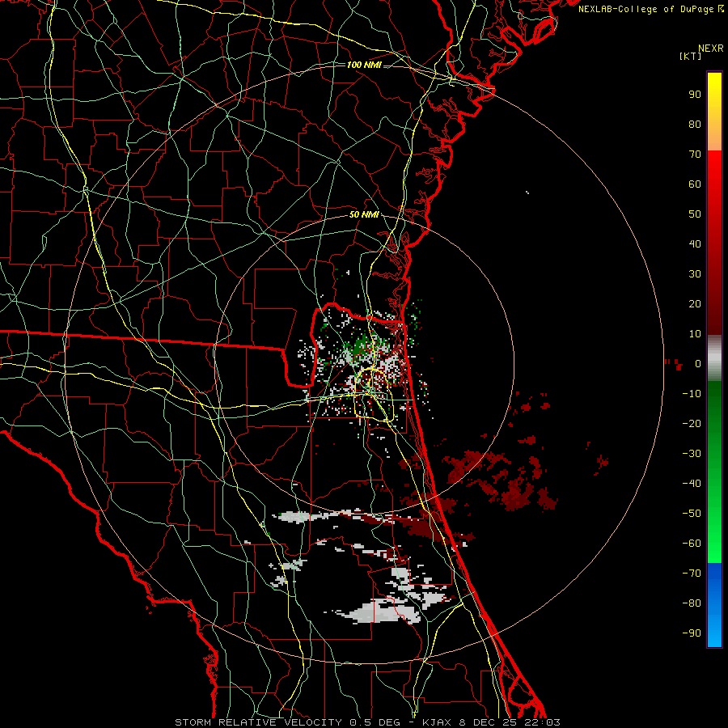Click the 70 value on the velocity scale
Screen dimensions: 728x728
[x=695, y=154]
